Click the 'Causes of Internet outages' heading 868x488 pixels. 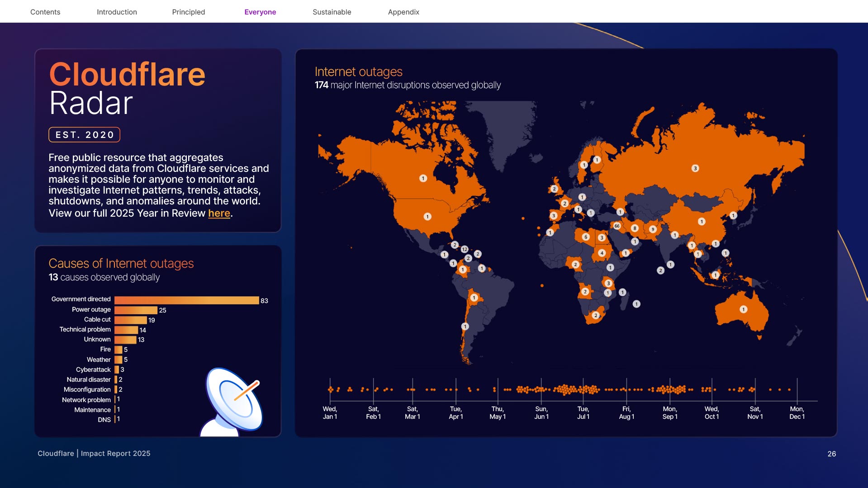pos(121,263)
